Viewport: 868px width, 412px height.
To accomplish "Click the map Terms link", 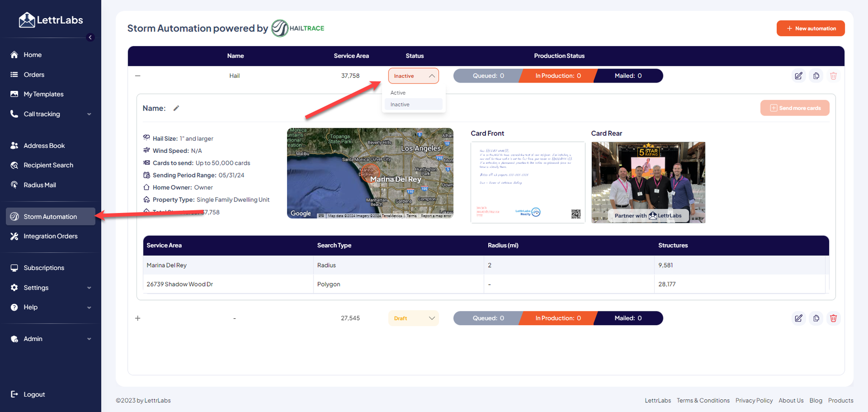I will (x=411, y=216).
